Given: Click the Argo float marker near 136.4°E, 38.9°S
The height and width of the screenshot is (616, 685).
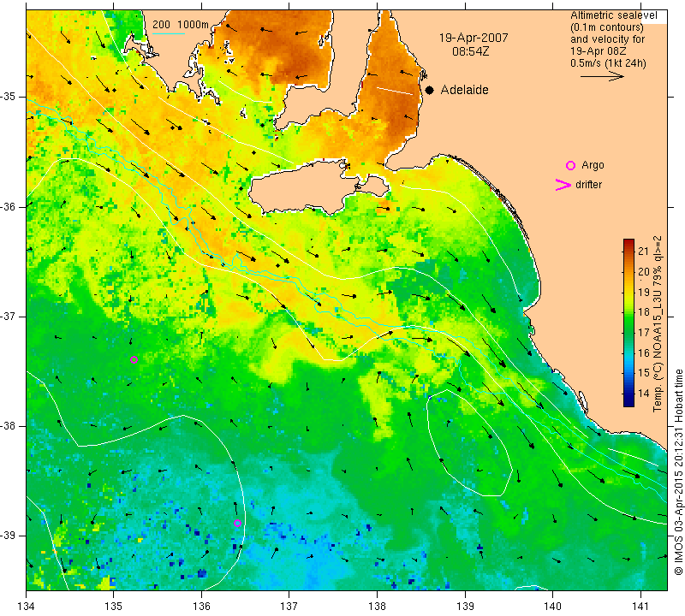Looking at the screenshot, I should click(237, 523).
